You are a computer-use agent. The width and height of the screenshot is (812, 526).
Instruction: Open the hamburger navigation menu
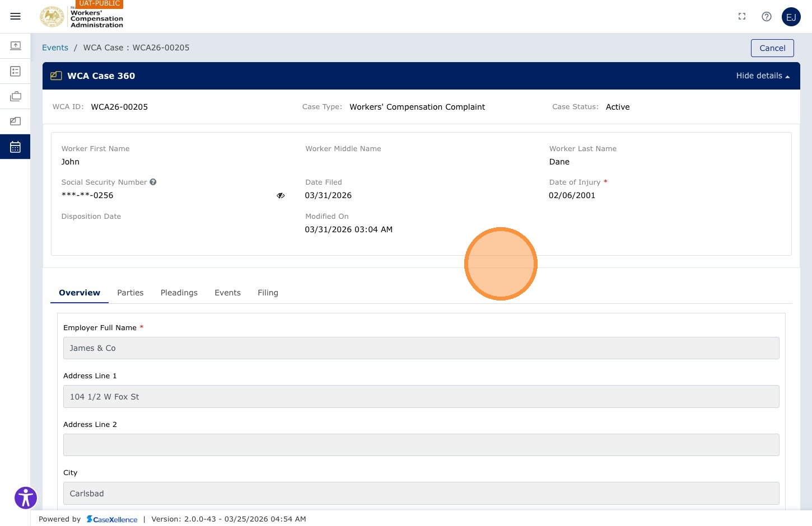(x=16, y=16)
